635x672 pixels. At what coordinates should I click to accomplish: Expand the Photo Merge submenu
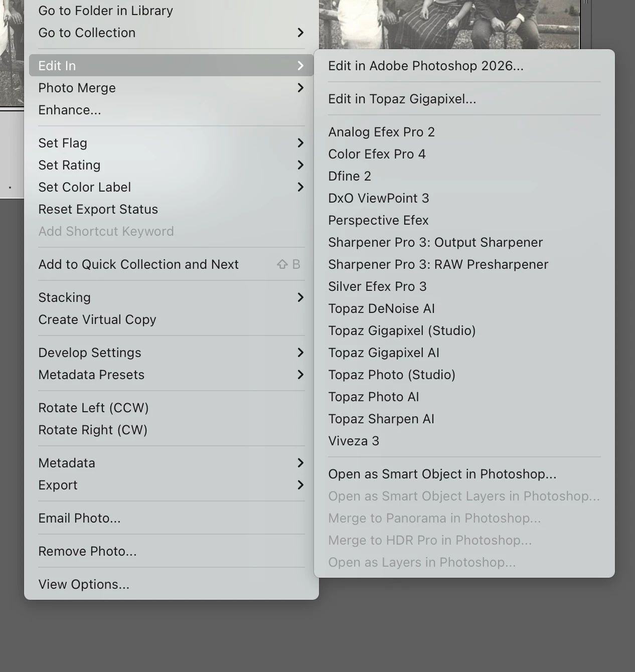pos(172,88)
